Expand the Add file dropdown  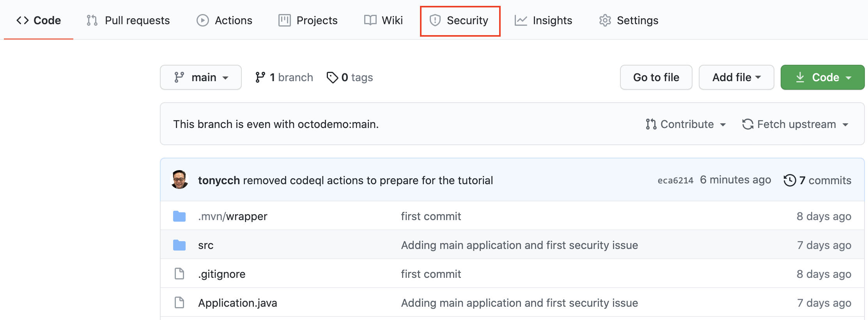pyautogui.click(x=736, y=77)
